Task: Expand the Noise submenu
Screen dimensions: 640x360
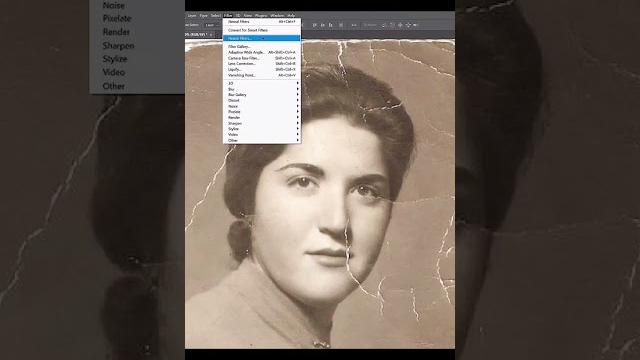Action: pyautogui.click(x=262, y=106)
